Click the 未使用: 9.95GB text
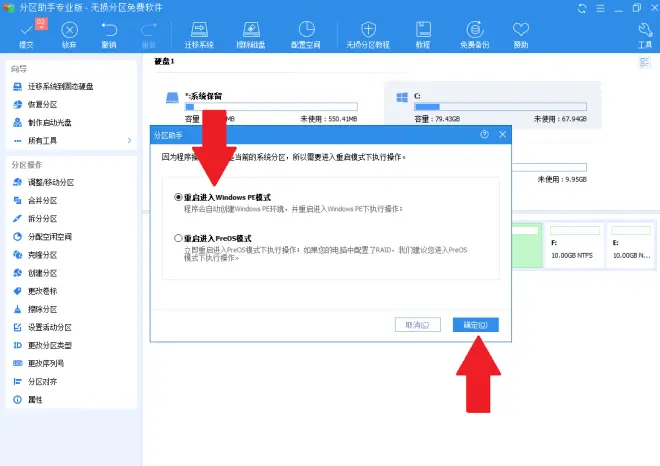660x466 pixels. click(562, 179)
